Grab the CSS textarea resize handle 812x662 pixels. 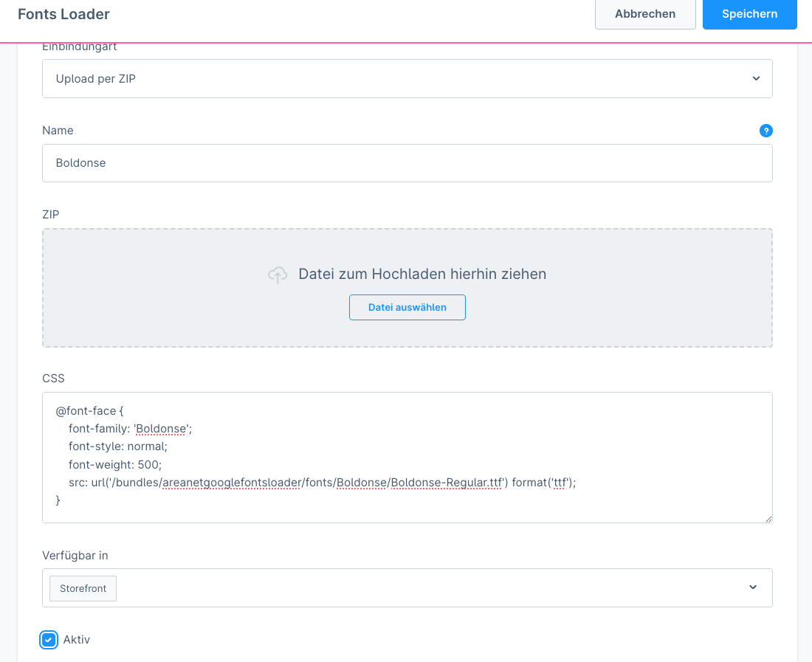pyautogui.click(x=768, y=518)
